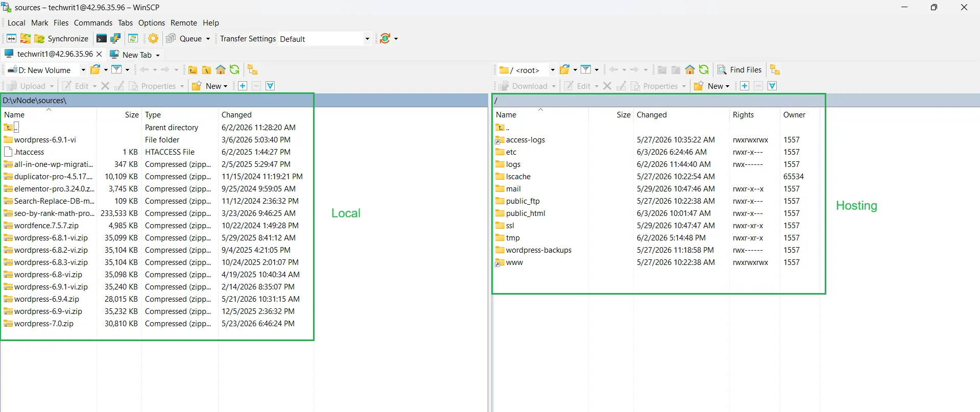Sort local files by the Name column header
The height and width of the screenshot is (412, 980).
(49, 115)
